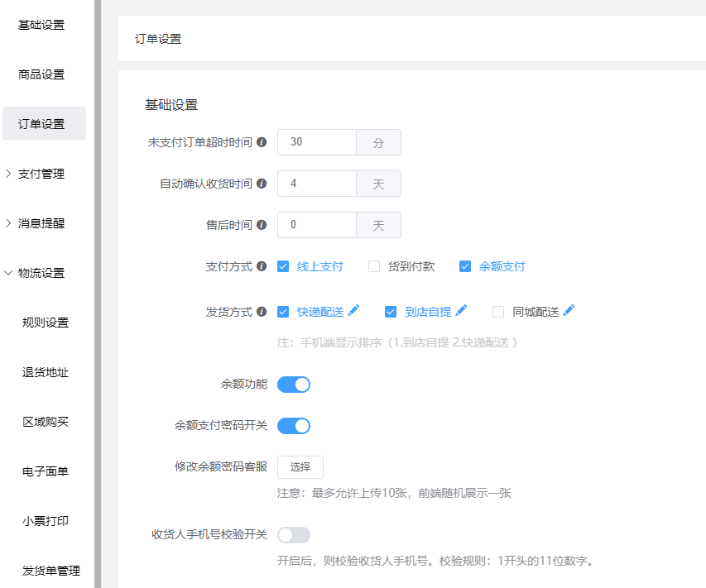706x588 pixels.
Task: Click the 线上支付 label text
Action: coord(320,267)
